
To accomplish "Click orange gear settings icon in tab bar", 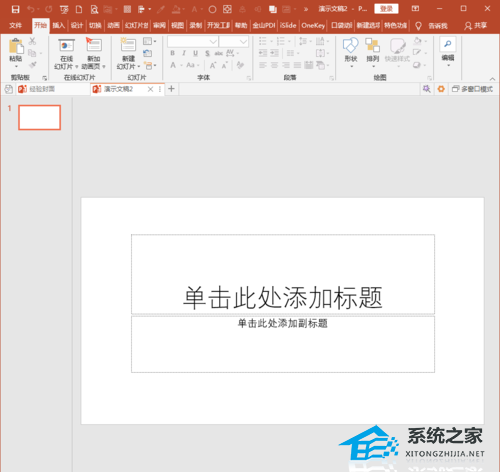I will [x=441, y=89].
